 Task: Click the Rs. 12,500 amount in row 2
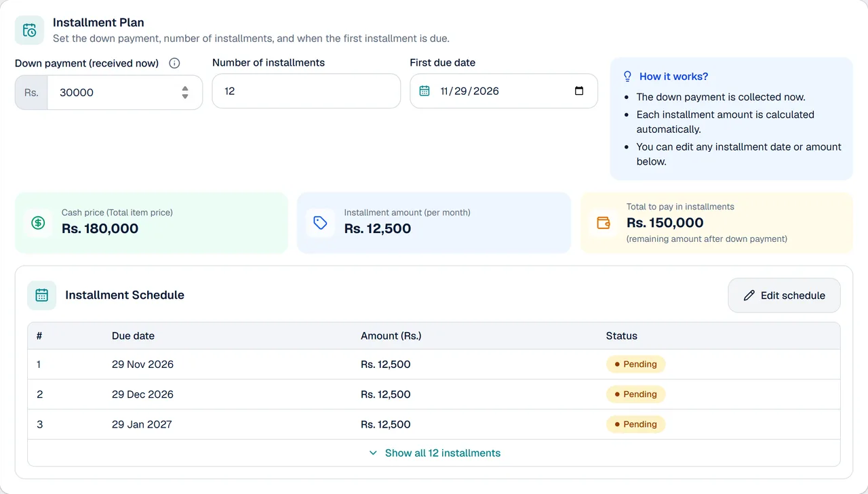click(385, 394)
